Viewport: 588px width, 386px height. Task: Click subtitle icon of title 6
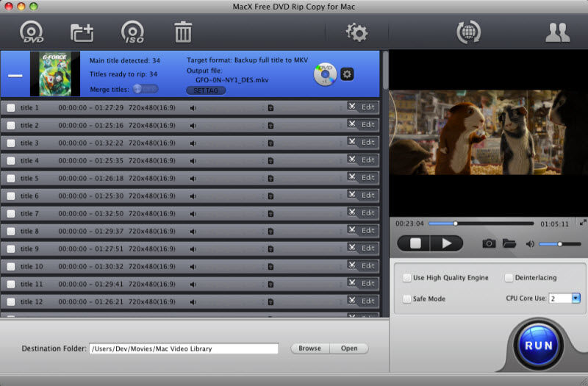[x=270, y=196]
